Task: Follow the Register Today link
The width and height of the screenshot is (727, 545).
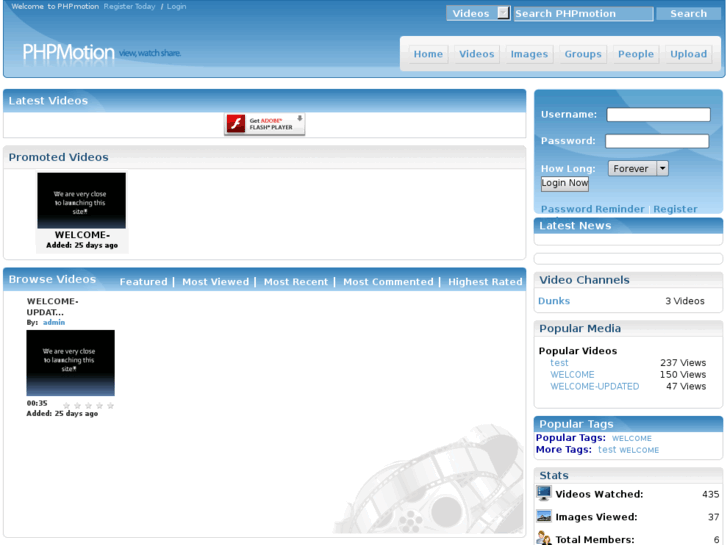Action: [x=129, y=6]
